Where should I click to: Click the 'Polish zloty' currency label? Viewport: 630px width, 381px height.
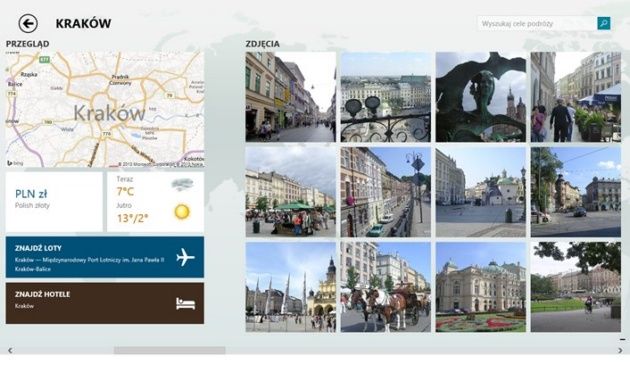pos(32,205)
